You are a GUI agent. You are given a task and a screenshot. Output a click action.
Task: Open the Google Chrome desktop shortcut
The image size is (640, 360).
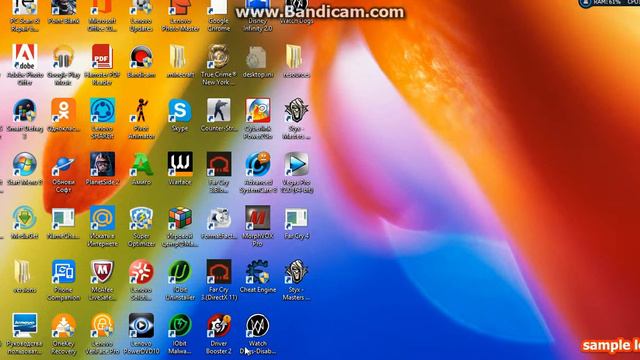click(x=218, y=16)
